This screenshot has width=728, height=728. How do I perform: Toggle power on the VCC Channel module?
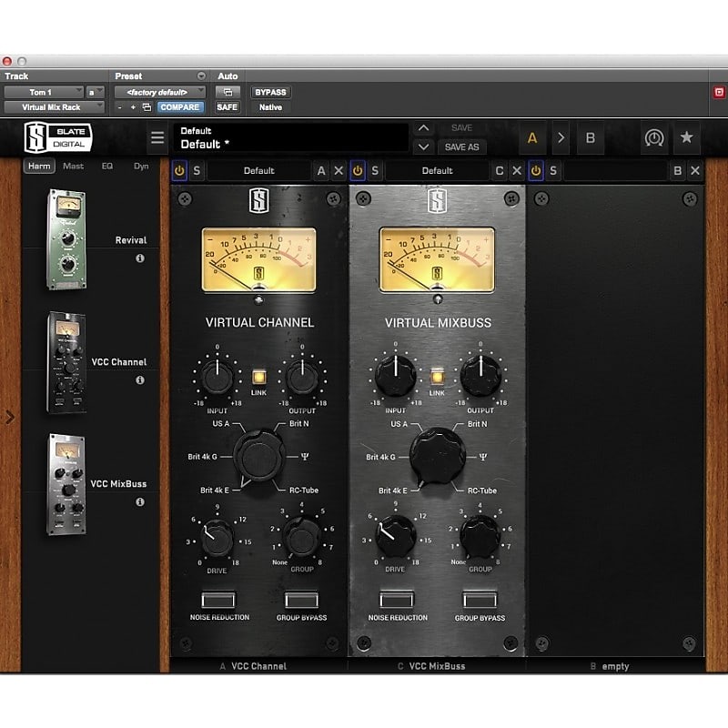pyautogui.click(x=180, y=170)
